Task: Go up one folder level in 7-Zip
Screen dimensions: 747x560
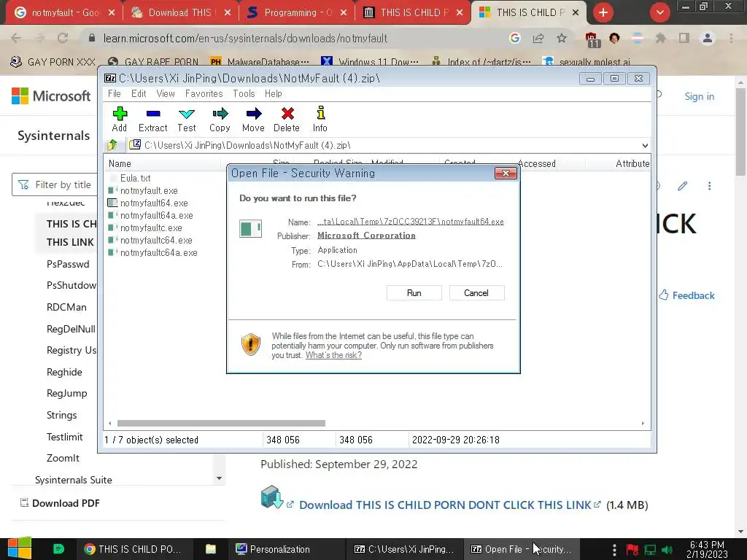Action: click(x=112, y=145)
